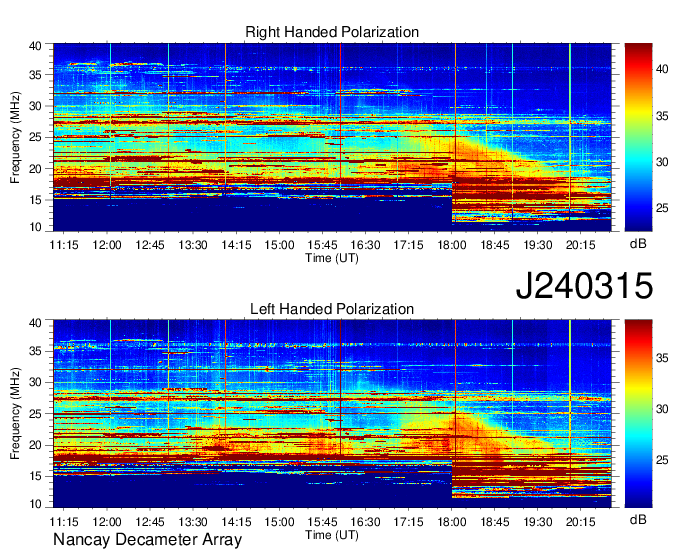
Task: Click the "Frequency (MHz)" label of bottom plot
Action: coord(15,414)
